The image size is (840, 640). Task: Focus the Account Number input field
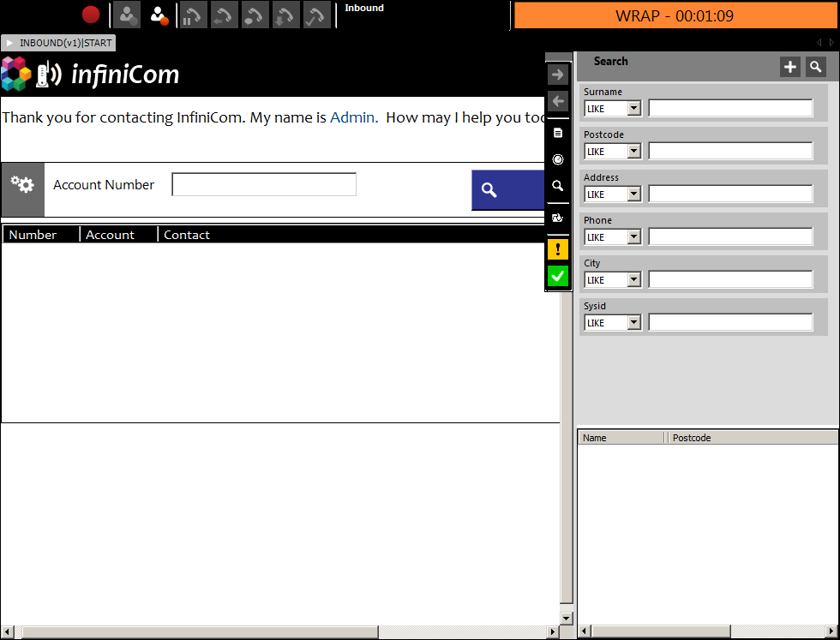tap(264, 184)
